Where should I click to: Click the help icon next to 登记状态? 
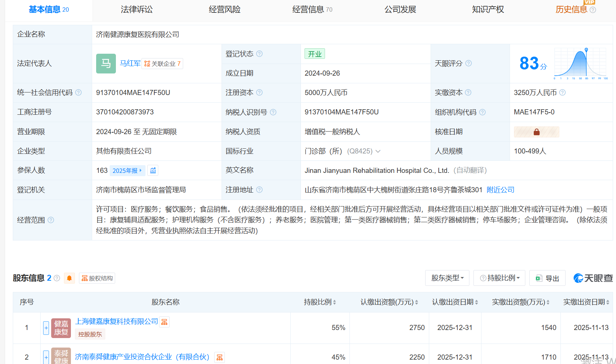point(259,54)
